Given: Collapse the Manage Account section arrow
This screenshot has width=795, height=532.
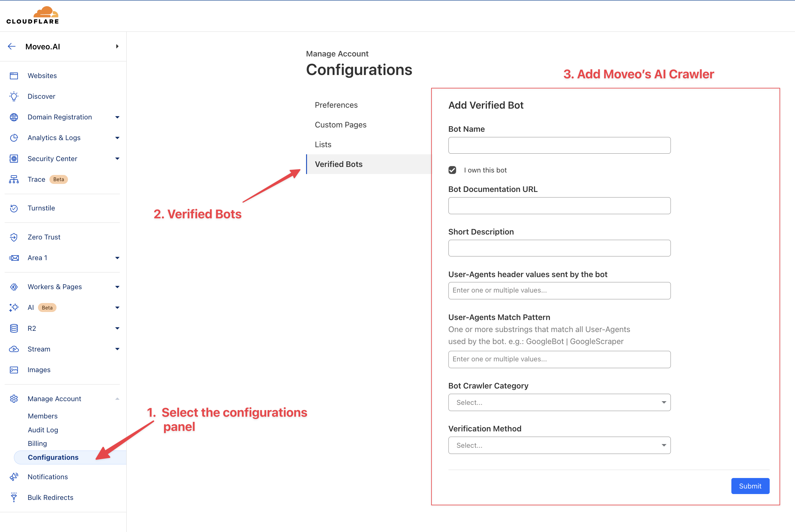Looking at the screenshot, I should point(117,399).
